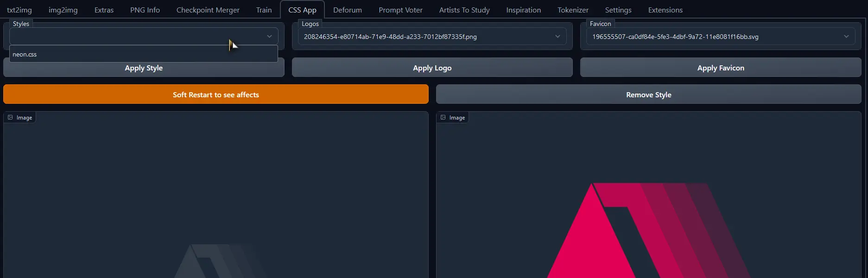This screenshot has width=868, height=278.
Task: Click the Logos png filename field
Action: pyautogui.click(x=432, y=36)
